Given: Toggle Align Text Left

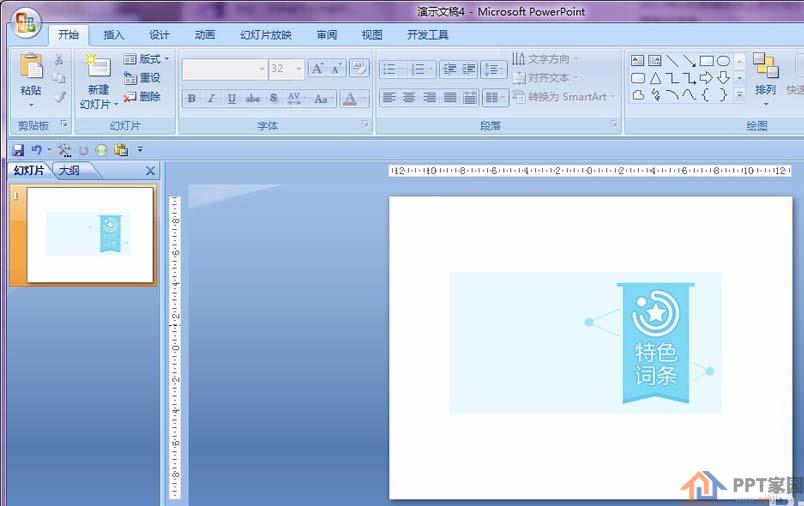Looking at the screenshot, I should click(x=389, y=97).
